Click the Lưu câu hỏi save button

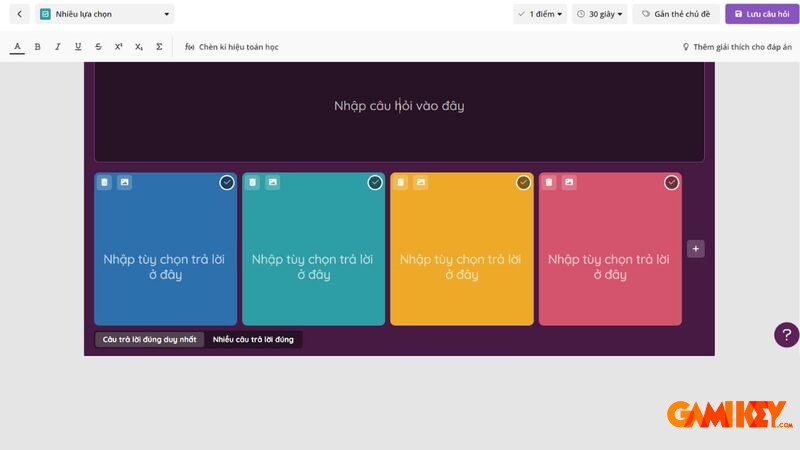coord(762,14)
